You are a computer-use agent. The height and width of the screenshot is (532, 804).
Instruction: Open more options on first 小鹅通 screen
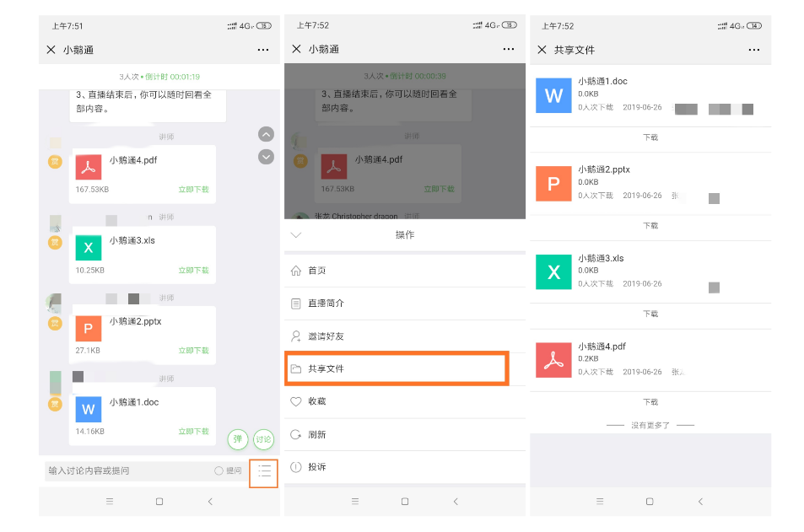coord(263,50)
